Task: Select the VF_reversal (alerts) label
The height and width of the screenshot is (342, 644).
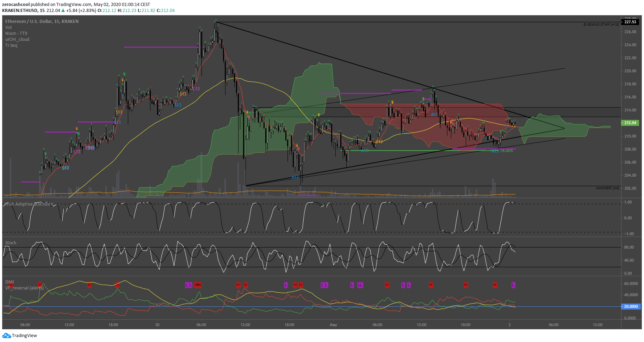Action: coord(24,288)
